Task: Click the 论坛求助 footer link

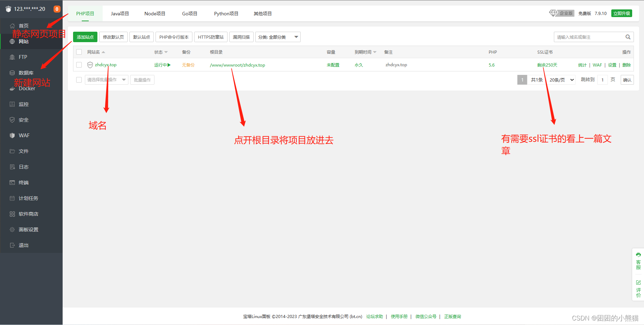Action: pyautogui.click(x=375, y=317)
